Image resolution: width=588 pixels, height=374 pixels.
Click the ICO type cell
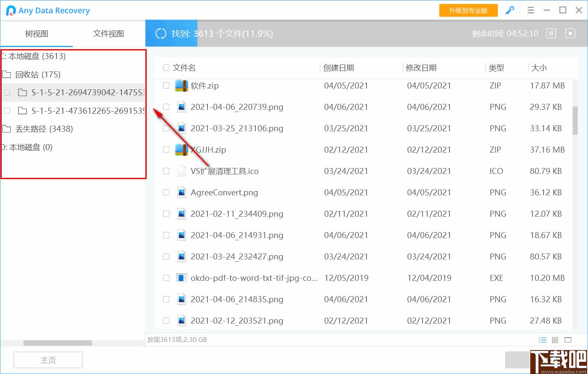pyautogui.click(x=496, y=171)
